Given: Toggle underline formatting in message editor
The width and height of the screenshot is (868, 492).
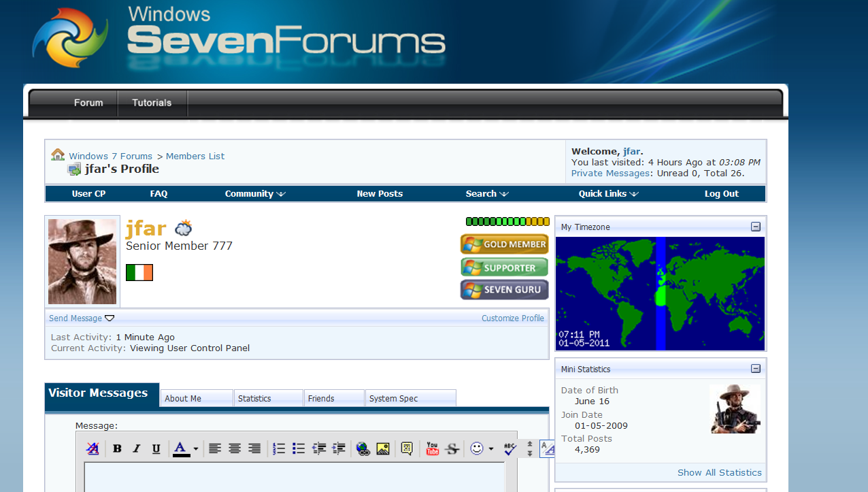Looking at the screenshot, I should 156,448.
